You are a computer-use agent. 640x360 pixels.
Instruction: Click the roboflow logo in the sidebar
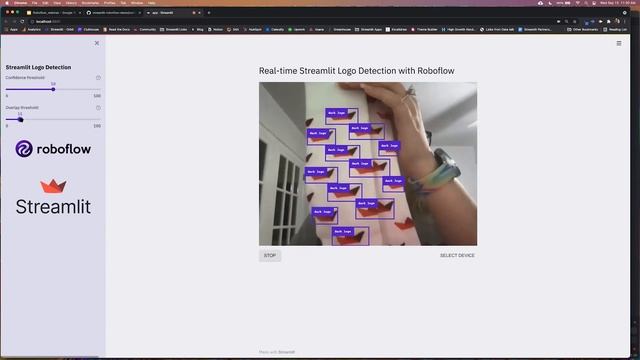[x=53, y=149]
